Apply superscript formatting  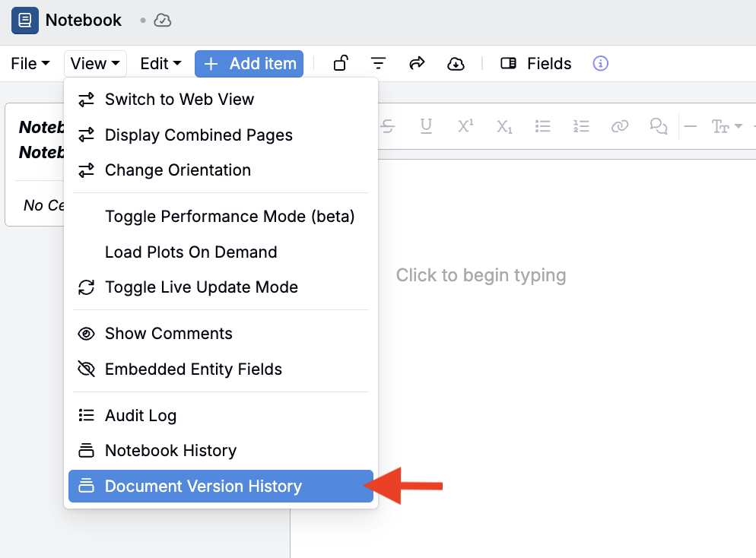point(465,126)
